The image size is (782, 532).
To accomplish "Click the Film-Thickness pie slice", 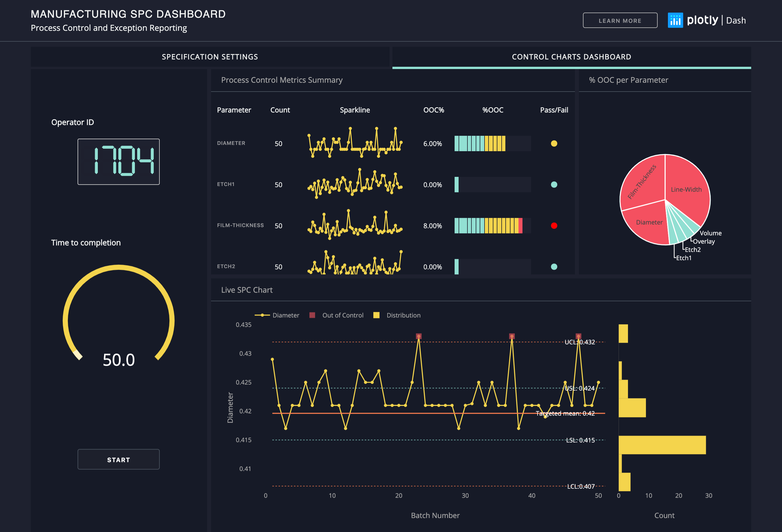I will tap(643, 183).
